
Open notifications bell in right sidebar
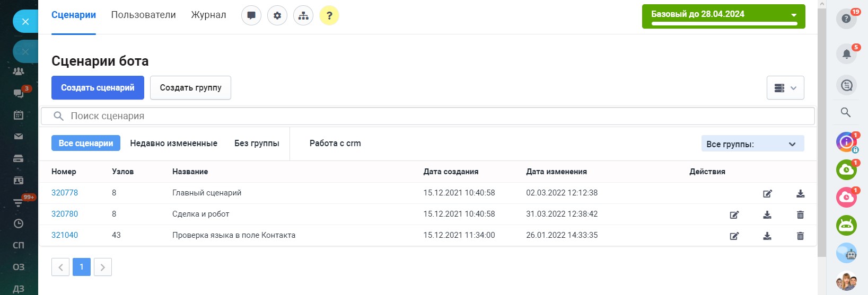click(x=846, y=53)
